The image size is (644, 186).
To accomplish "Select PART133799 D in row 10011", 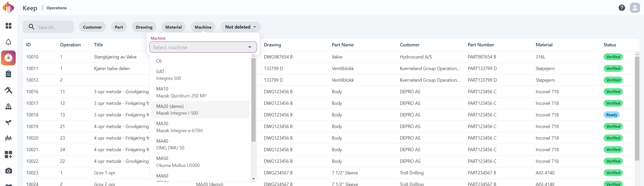I will click(x=482, y=69).
